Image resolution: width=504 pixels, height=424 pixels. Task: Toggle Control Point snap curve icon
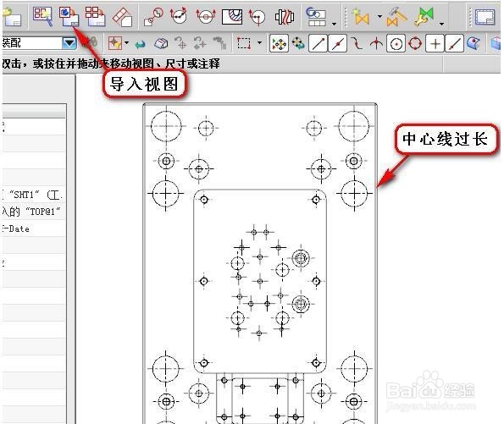coord(357,43)
